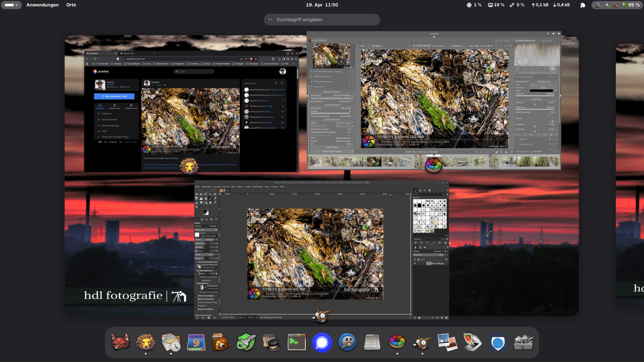Open Signal messenger from the dock

click(x=322, y=342)
